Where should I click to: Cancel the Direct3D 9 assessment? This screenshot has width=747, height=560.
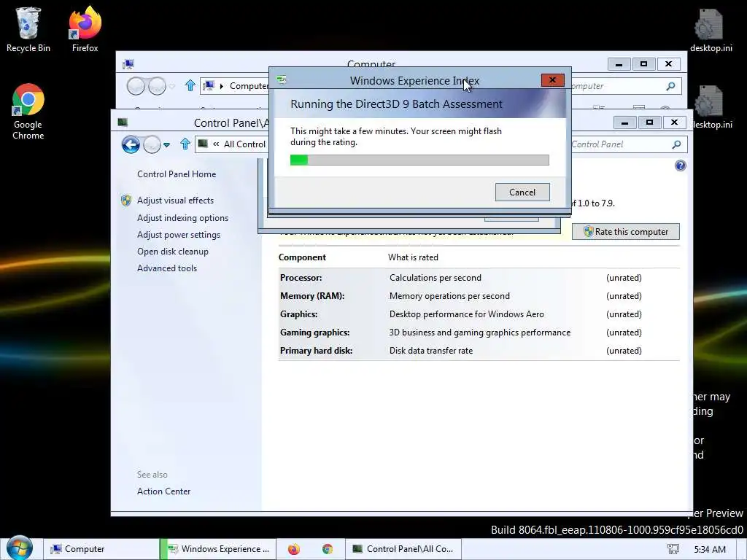point(522,192)
